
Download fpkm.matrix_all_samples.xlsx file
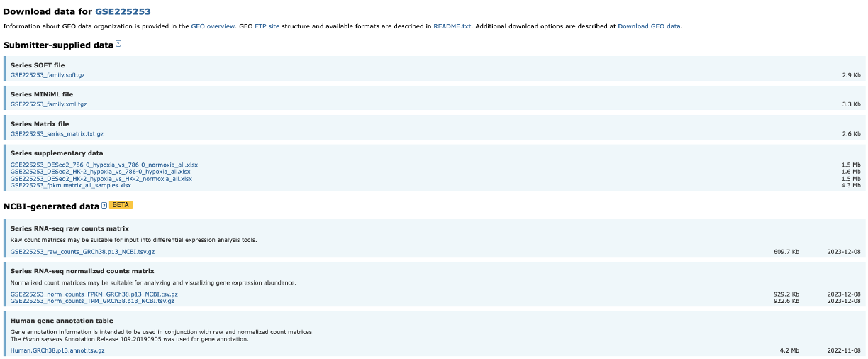click(71, 185)
